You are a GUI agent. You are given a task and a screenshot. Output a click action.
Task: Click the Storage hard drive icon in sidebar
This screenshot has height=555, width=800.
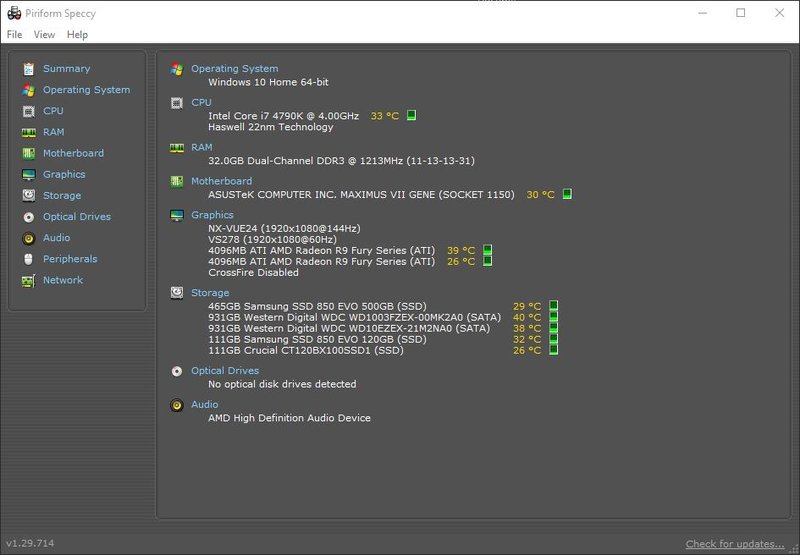[x=29, y=195]
